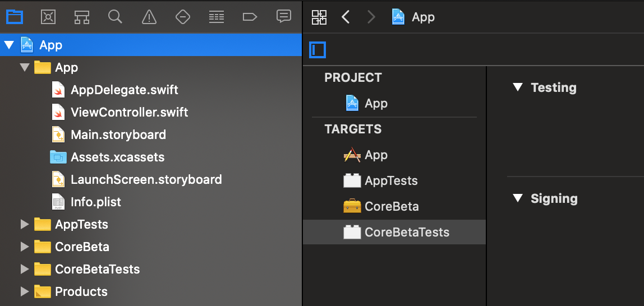
Task: Collapse the Testing section
Action: click(x=519, y=87)
